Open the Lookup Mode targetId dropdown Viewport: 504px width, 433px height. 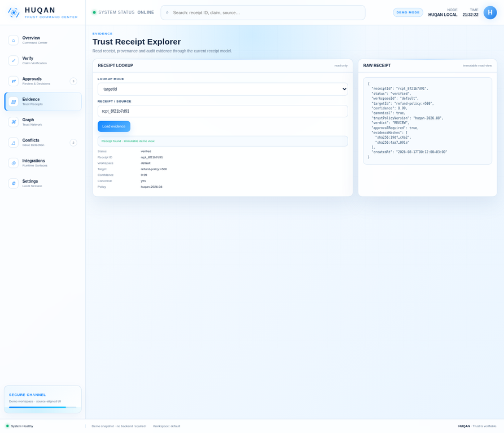pos(222,89)
